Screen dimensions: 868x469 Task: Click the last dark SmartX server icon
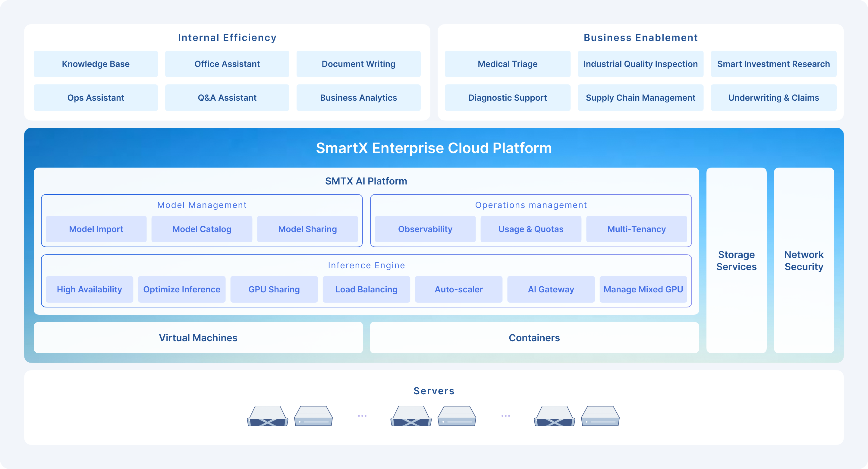pyautogui.click(x=555, y=416)
